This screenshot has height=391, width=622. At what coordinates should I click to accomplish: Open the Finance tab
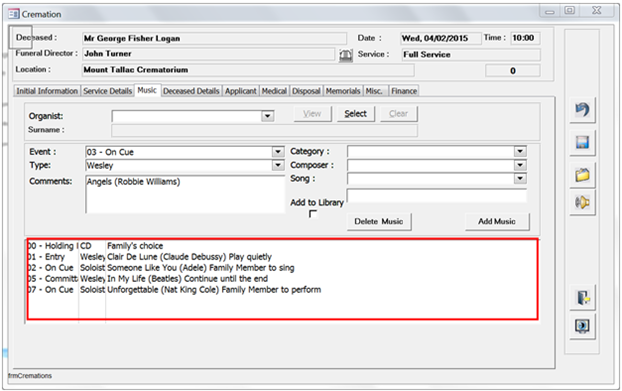404,91
